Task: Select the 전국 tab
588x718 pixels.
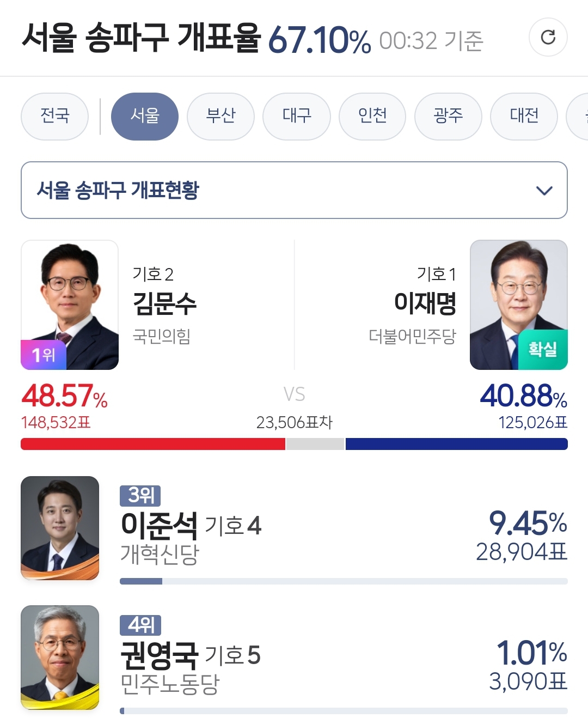Action: tap(54, 116)
